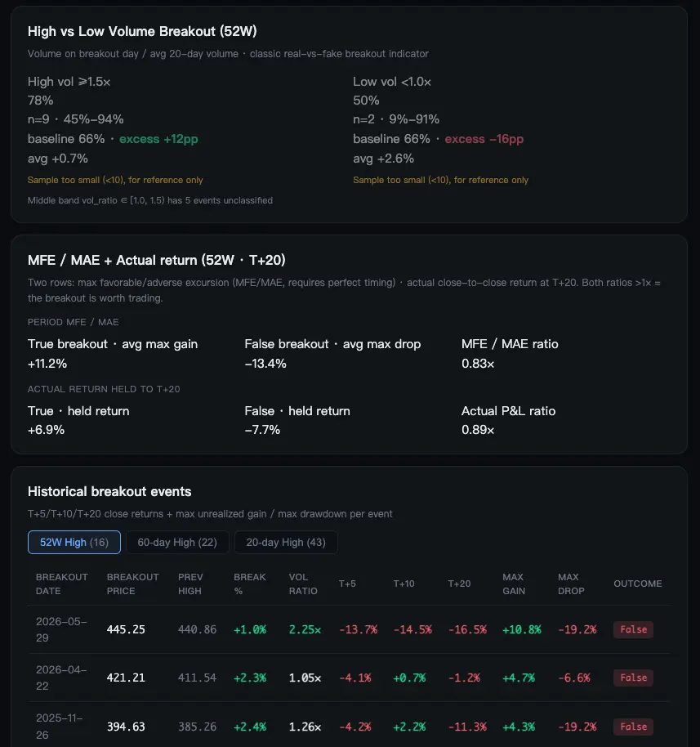Screen dimensions: 700x747
Task: Click the Actual P&L ratio value 0.89x
Action: click(478, 430)
